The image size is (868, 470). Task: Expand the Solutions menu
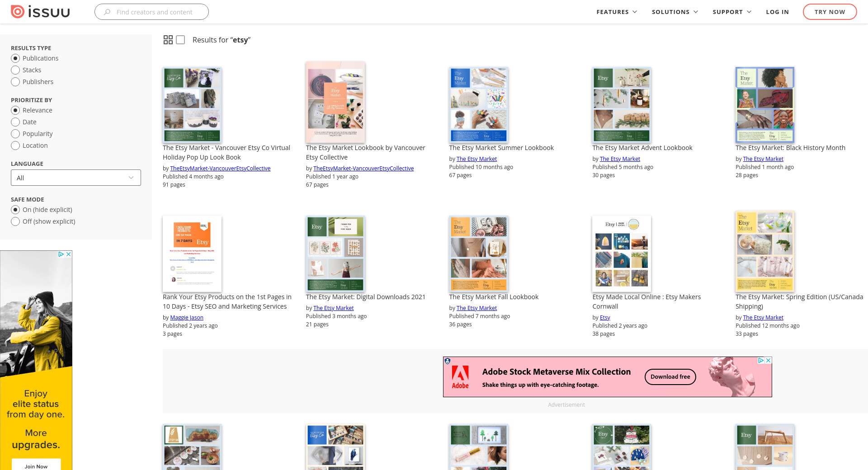tap(675, 12)
